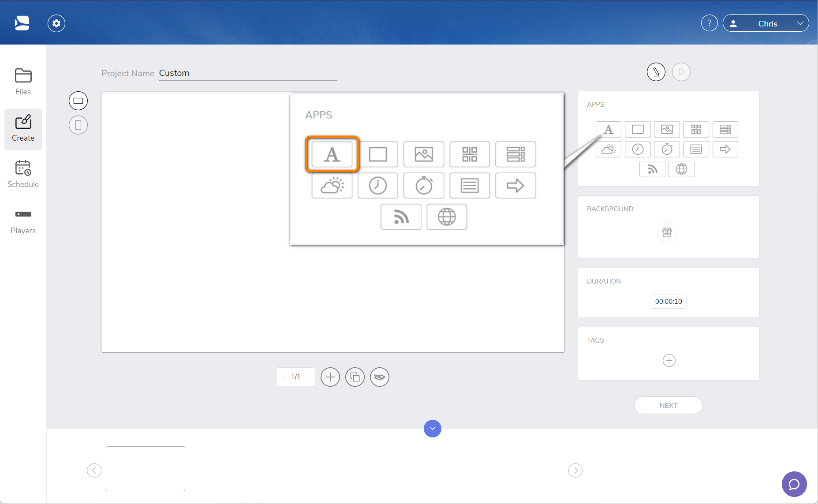Go to previous page in 1/1 pager
Screen dimensions: 818x504
coord(284,377)
